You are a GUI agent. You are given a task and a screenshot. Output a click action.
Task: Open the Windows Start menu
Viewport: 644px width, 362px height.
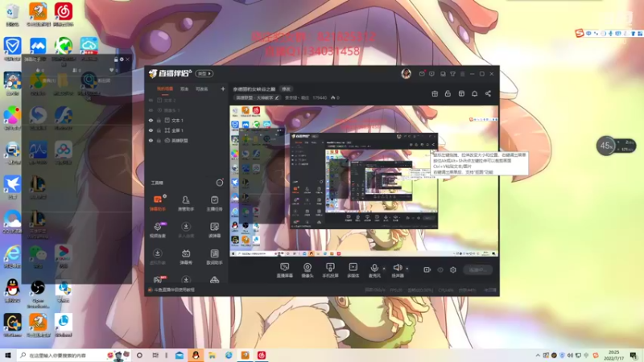8,355
